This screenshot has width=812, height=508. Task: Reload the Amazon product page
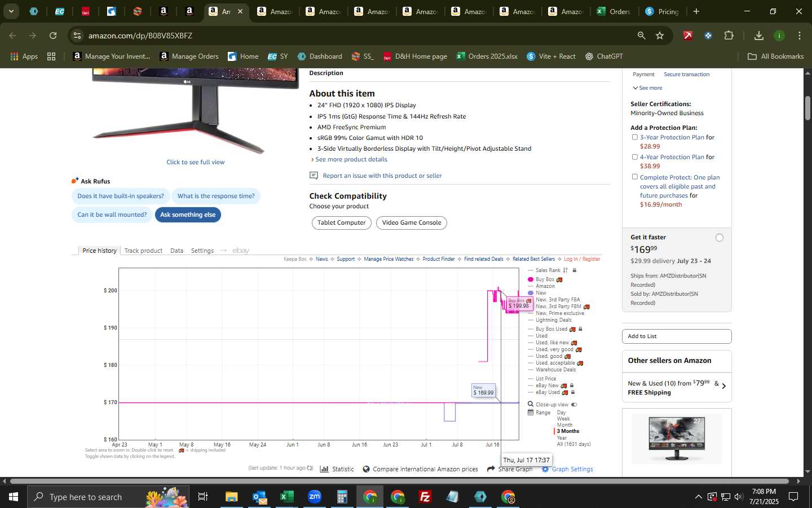53,36
